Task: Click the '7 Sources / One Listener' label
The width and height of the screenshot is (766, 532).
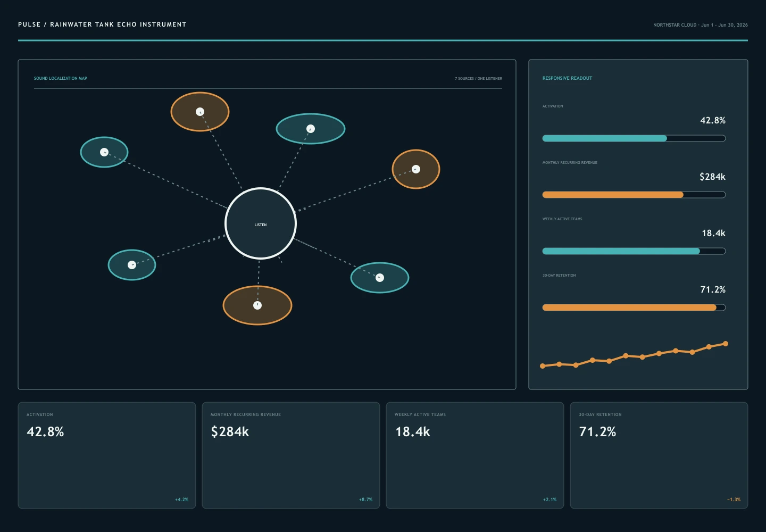Action: pyautogui.click(x=478, y=78)
